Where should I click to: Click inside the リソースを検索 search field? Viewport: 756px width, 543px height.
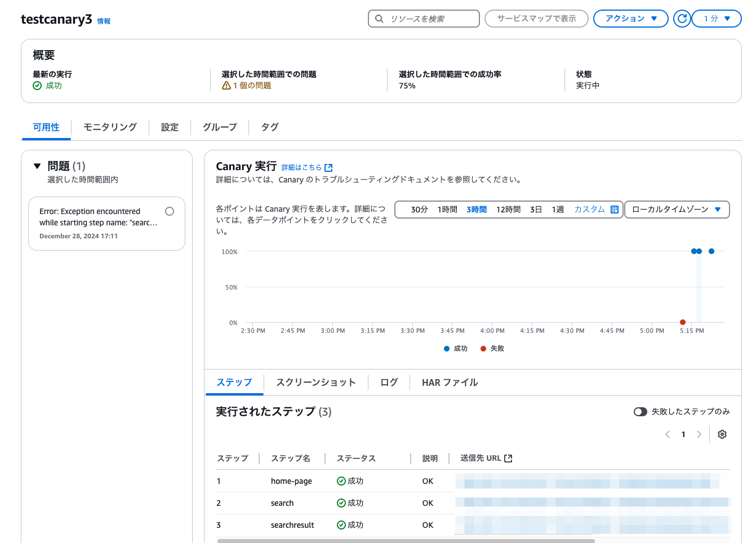click(x=424, y=19)
